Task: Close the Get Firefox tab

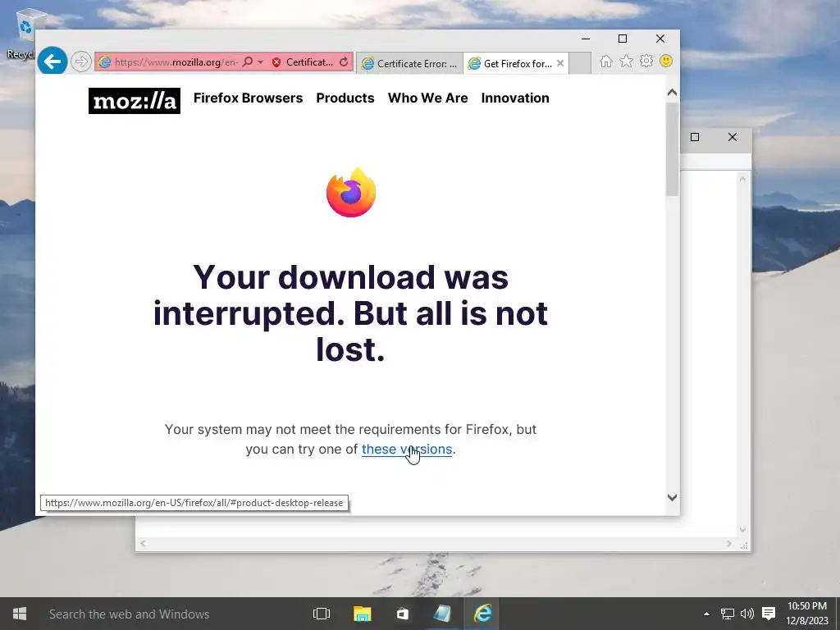Action: click(560, 63)
